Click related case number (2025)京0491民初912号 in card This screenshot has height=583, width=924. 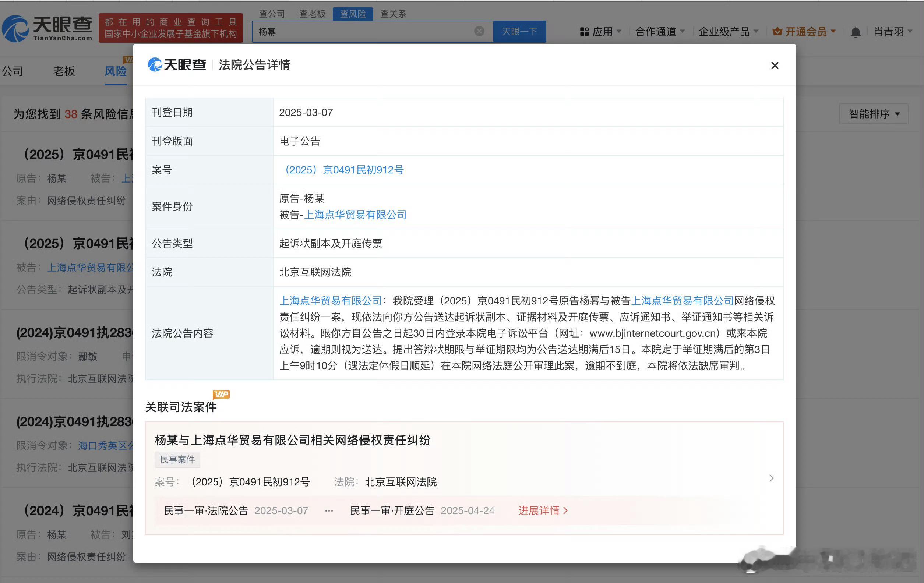250,482
